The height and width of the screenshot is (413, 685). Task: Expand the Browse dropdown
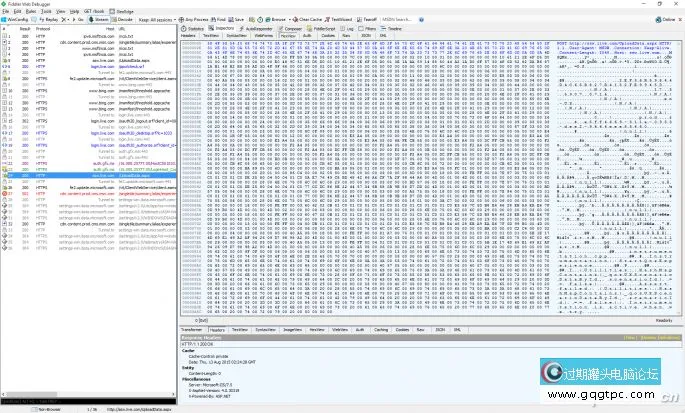coord(288,19)
